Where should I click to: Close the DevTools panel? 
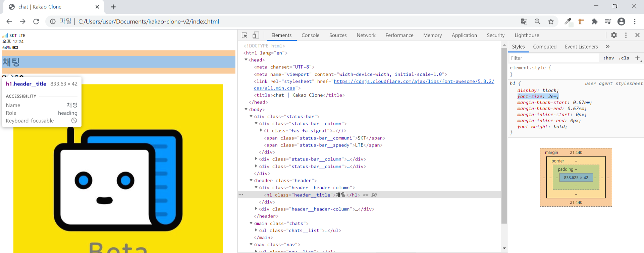tap(637, 35)
